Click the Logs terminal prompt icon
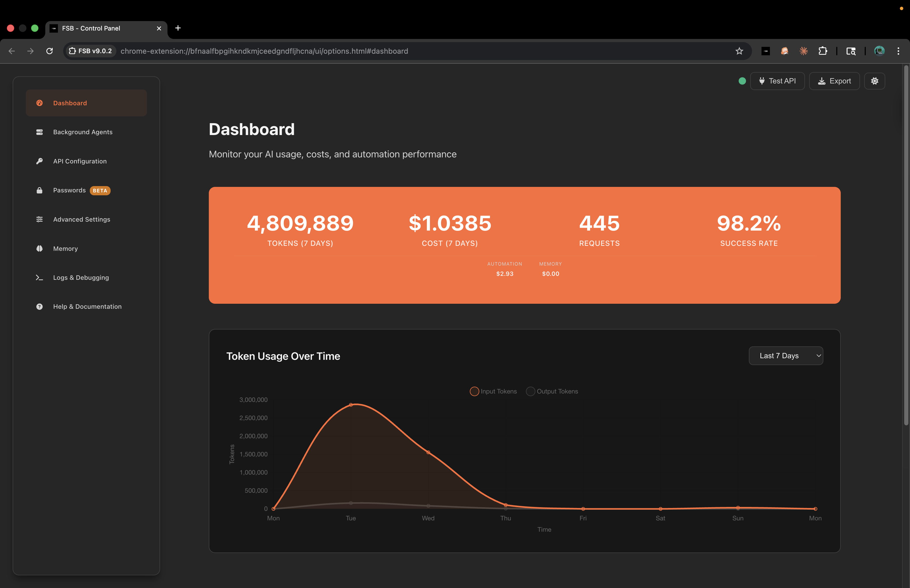Screen dimensions: 910x588 39,278
